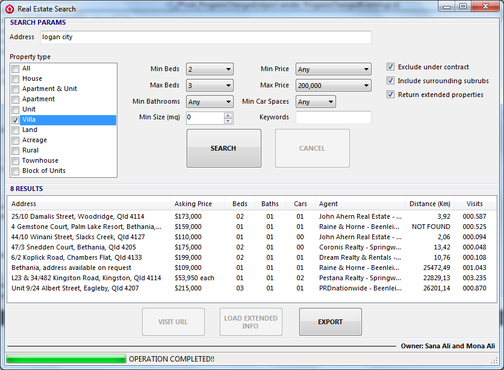Click PRDnationwide - Beenlei... agent cell
The width and height of the screenshot is (504, 370).
pos(360,288)
